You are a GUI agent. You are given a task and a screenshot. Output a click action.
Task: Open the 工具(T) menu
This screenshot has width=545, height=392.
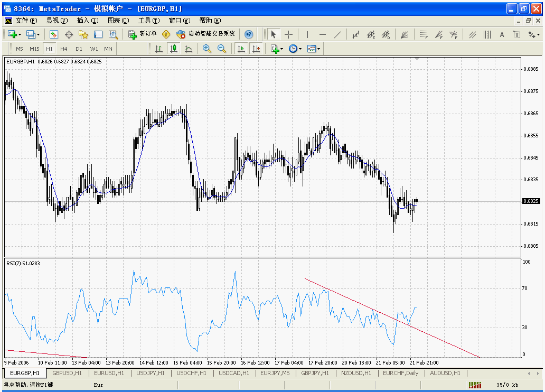click(x=149, y=21)
